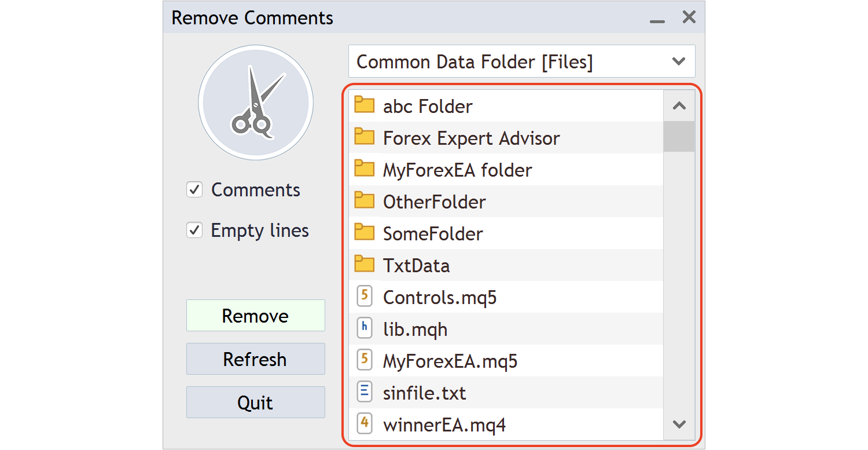Click the Controls.mq5 file icon
Viewport: 868px width, 450px height.
pos(364,297)
